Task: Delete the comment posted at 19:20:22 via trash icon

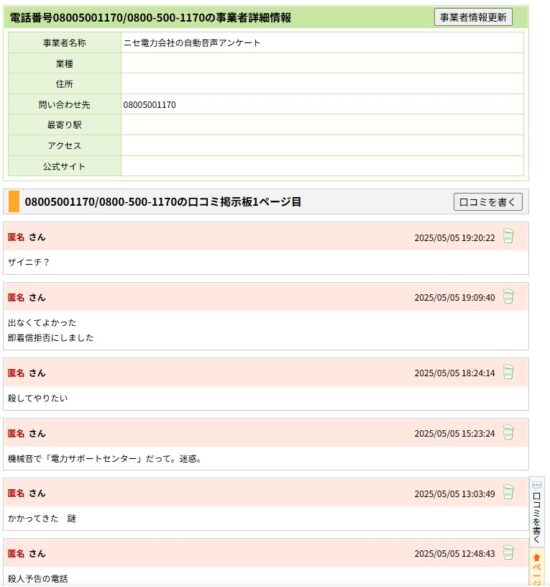Action: [508, 236]
